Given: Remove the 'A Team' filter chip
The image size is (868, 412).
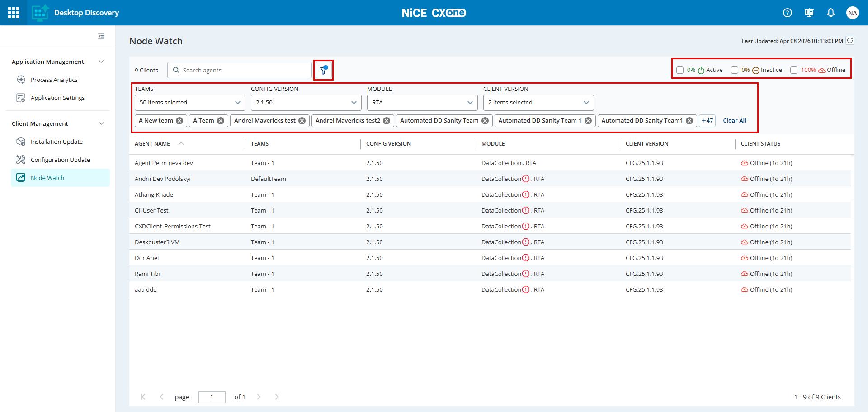Looking at the screenshot, I should (221, 121).
